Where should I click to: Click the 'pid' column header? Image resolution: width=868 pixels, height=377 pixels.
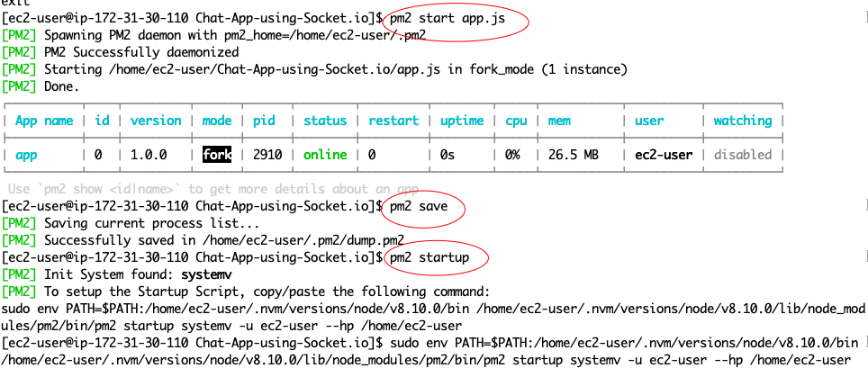[264, 121]
